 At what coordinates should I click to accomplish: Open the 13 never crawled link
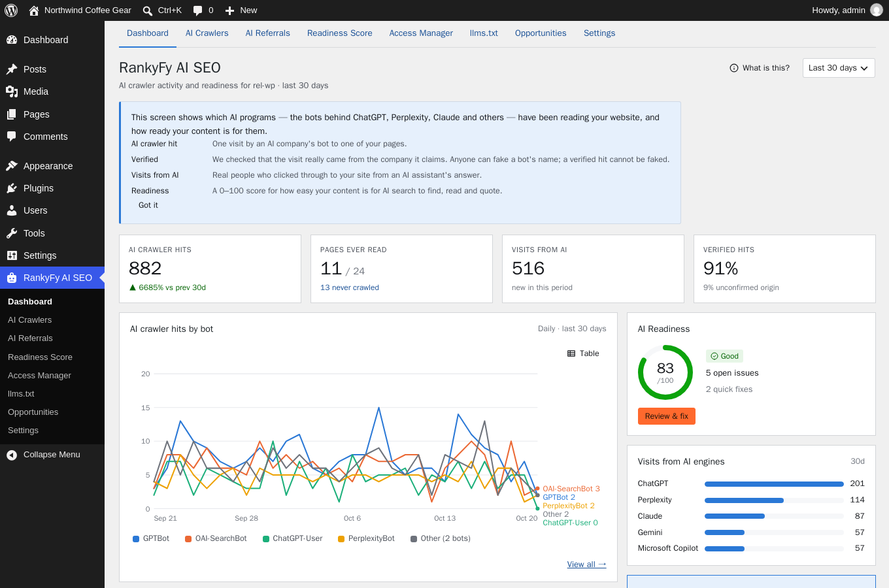350,287
